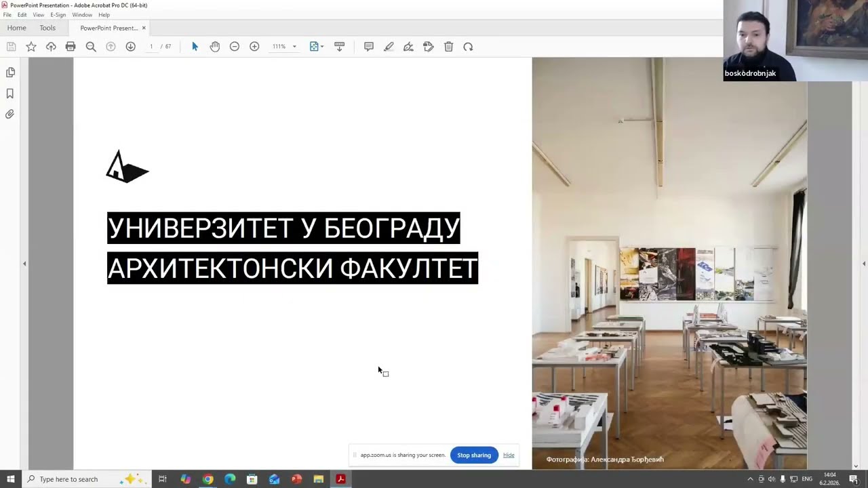The image size is (868, 488).
Task: Print the document using the printer icon
Action: pos(71,47)
